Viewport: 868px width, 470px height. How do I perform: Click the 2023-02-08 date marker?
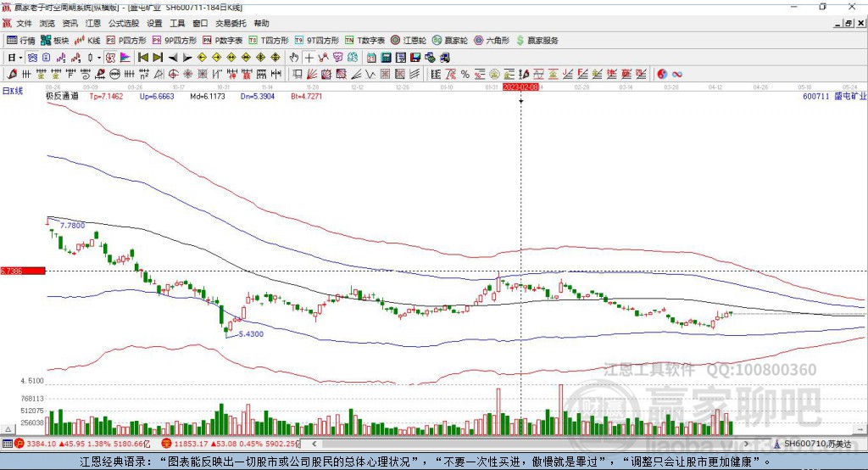coord(520,87)
